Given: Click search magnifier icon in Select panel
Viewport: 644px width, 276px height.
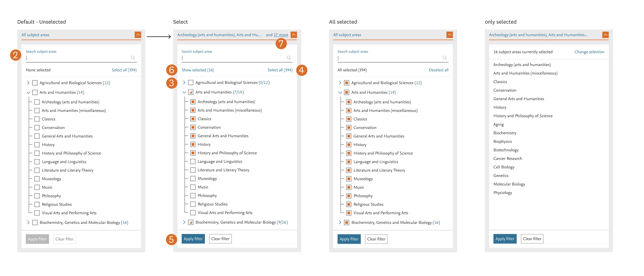Looking at the screenshot, I should (289, 58).
